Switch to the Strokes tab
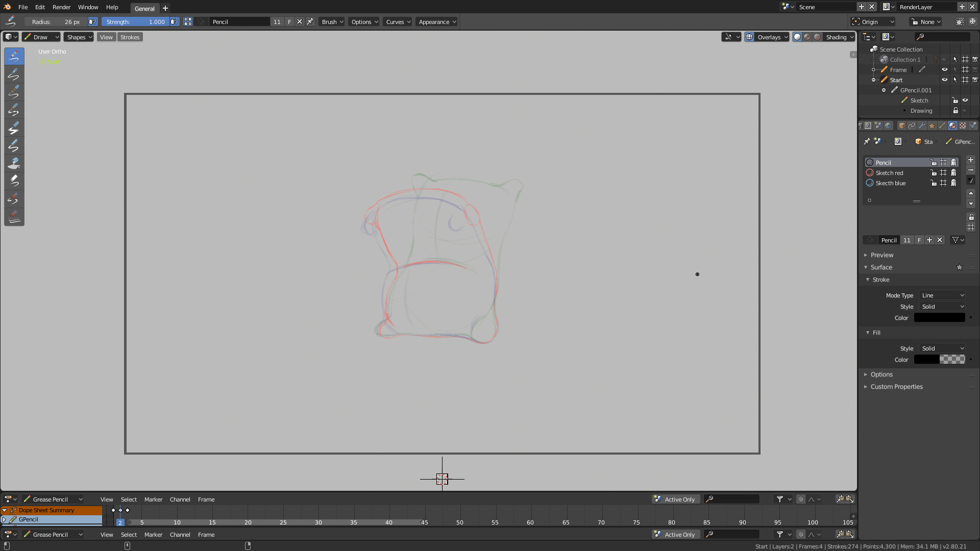 130,37
